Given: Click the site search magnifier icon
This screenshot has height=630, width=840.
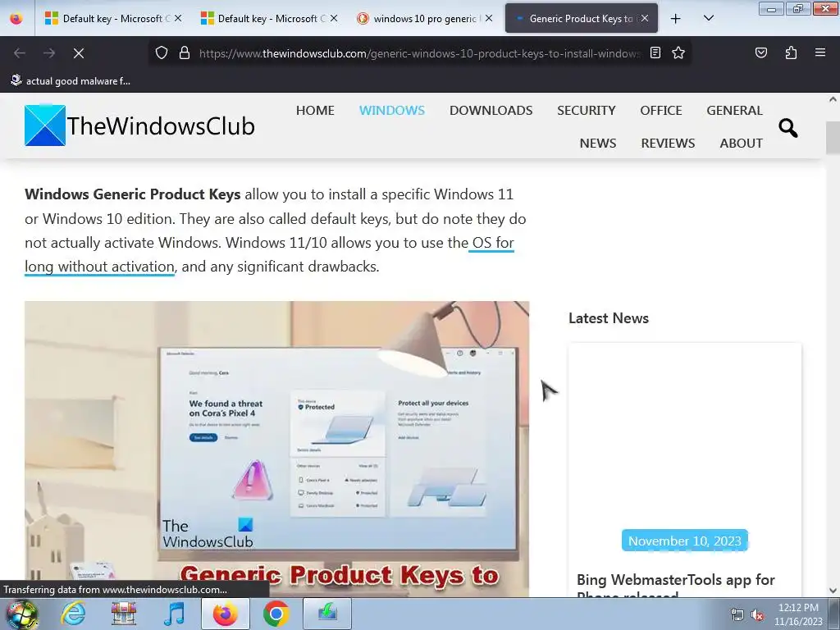Looking at the screenshot, I should pyautogui.click(x=787, y=127).
